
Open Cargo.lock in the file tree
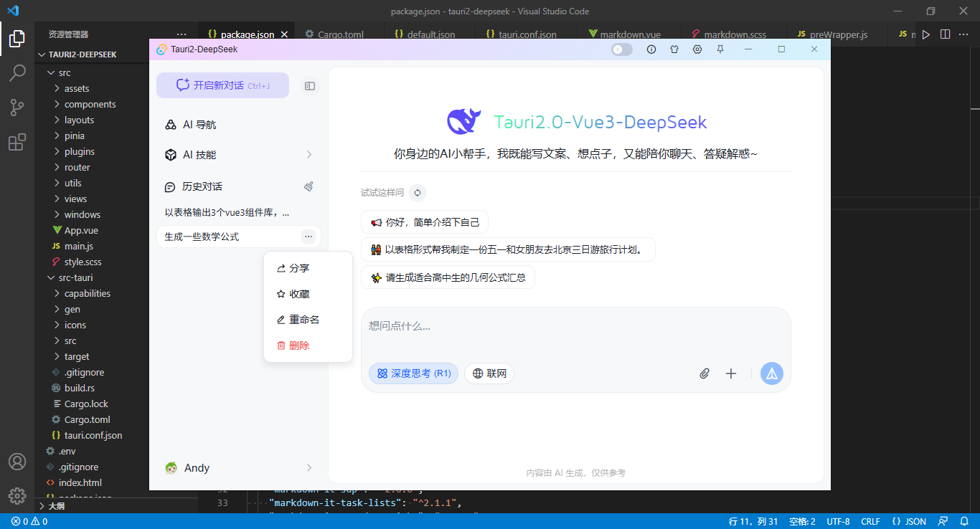tap(87, 404)
